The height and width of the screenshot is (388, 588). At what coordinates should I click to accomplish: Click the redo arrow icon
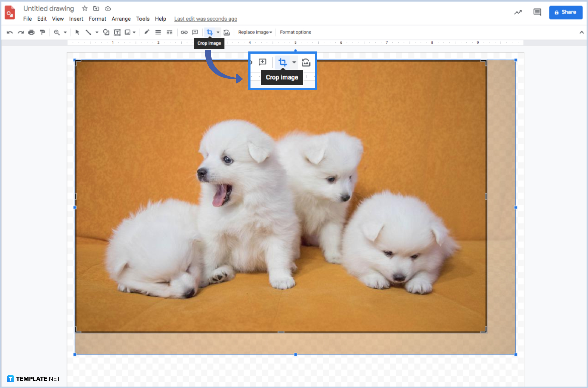(x=19, y=32)
